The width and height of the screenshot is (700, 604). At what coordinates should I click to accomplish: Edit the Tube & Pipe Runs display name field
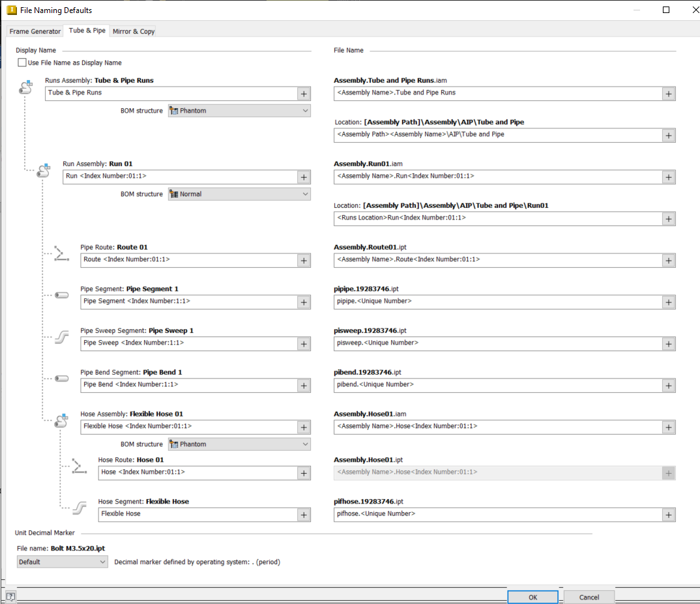click(171, 94)
